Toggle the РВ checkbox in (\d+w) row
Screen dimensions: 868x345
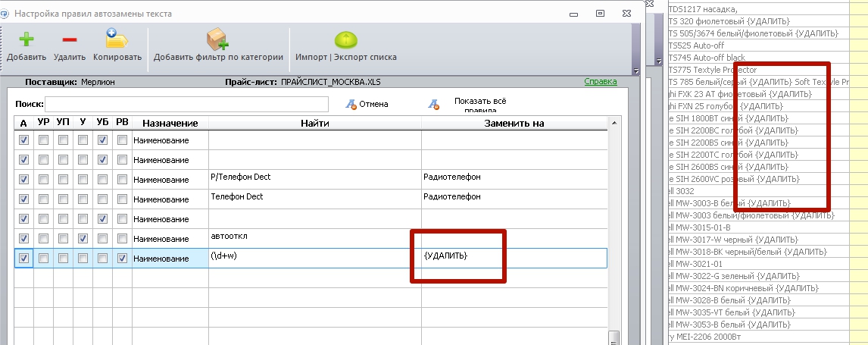(x=123, y=258)
